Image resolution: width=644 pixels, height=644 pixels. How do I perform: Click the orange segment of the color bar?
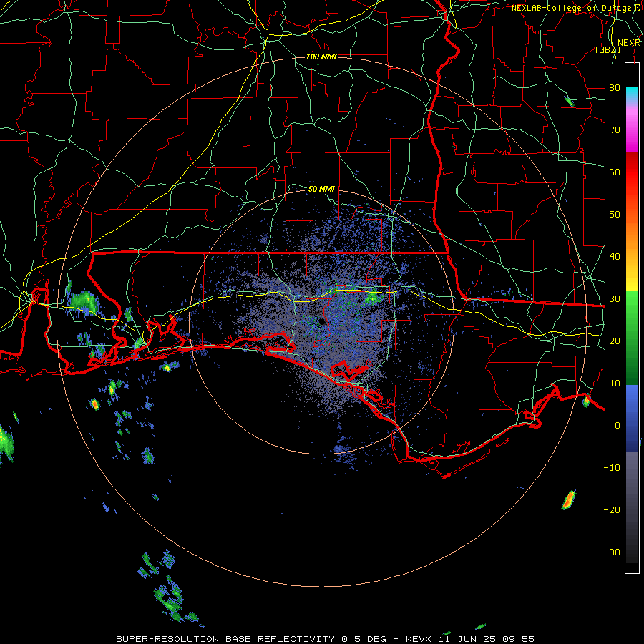632,232
